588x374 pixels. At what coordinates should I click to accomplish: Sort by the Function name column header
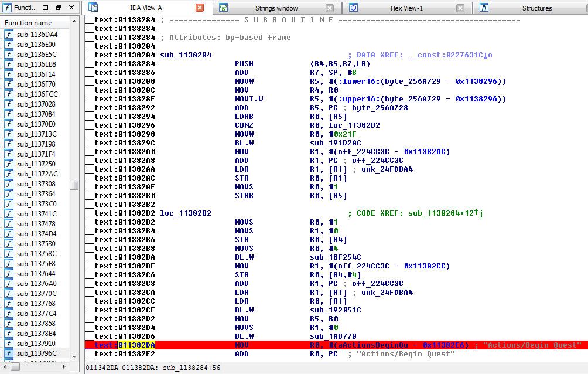pos(35,23)
